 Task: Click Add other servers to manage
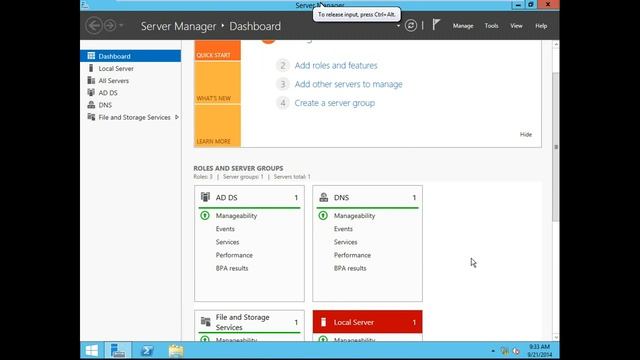click(x=348, y=84)
